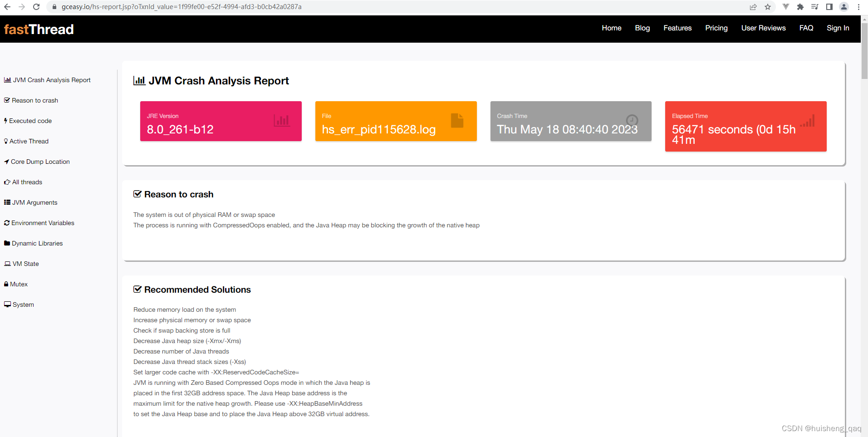Screen dimensions: 868x437
Task: Click check icon beside Reason to crash heading
Action: point(137,194)
